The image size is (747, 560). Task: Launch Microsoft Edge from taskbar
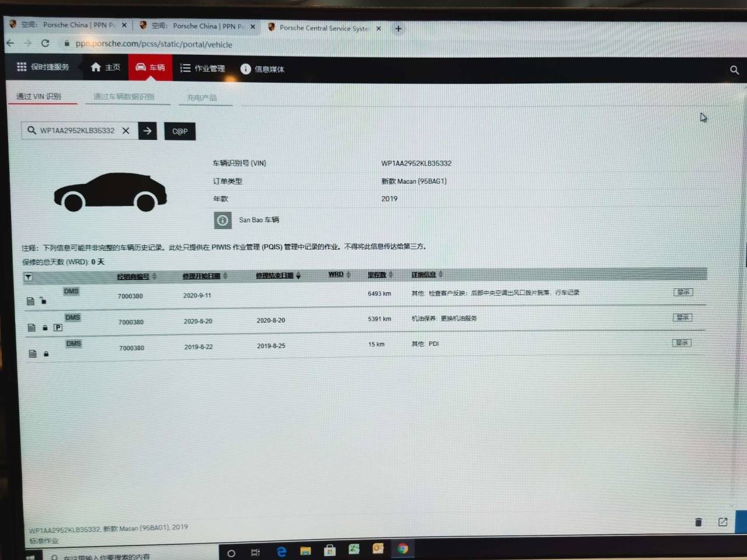pyautogui.click(x=281, y=551)
